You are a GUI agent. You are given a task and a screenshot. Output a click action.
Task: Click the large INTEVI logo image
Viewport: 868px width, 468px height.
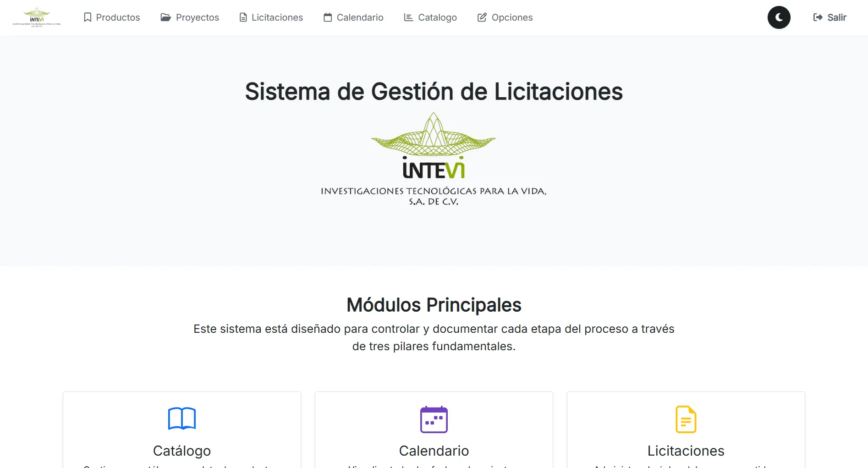click(x=434, y=159)
